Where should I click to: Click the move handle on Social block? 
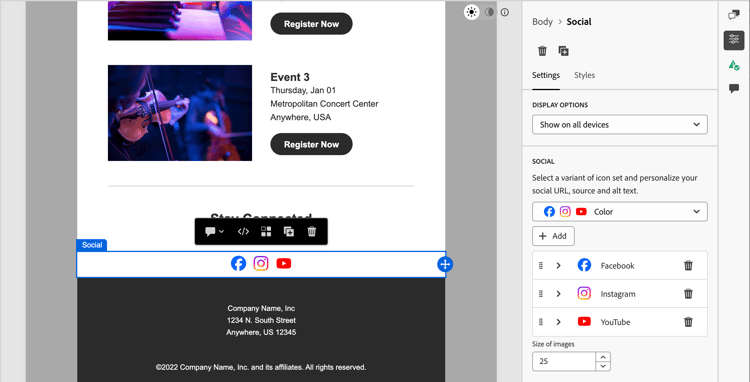click(445, 264)
